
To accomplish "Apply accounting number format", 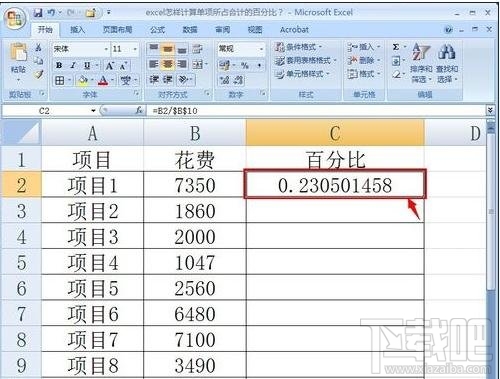I will 225,65.
